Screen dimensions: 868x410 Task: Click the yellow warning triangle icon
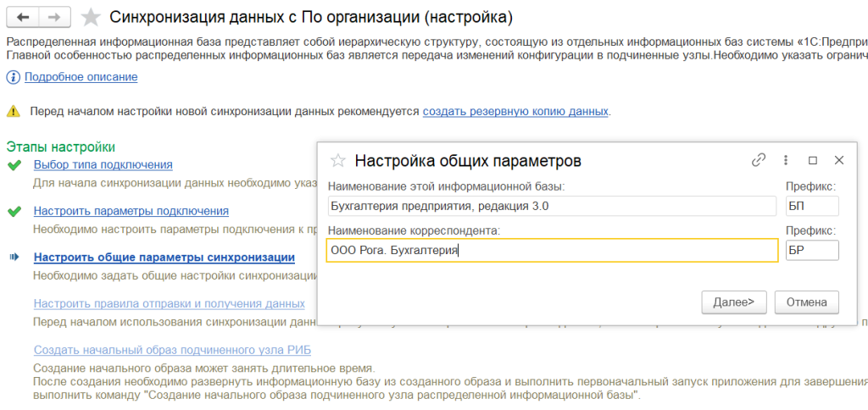point(13,111)
